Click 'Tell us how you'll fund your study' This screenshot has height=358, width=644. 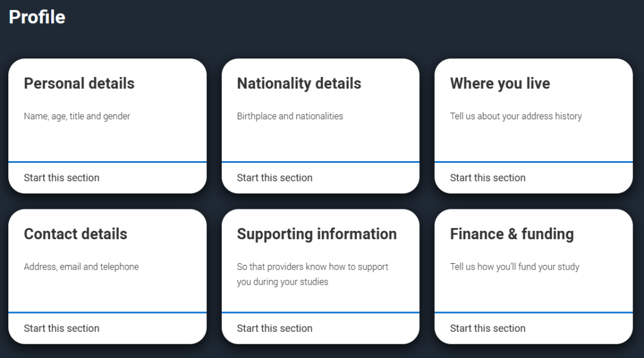[x=515, y=267]
